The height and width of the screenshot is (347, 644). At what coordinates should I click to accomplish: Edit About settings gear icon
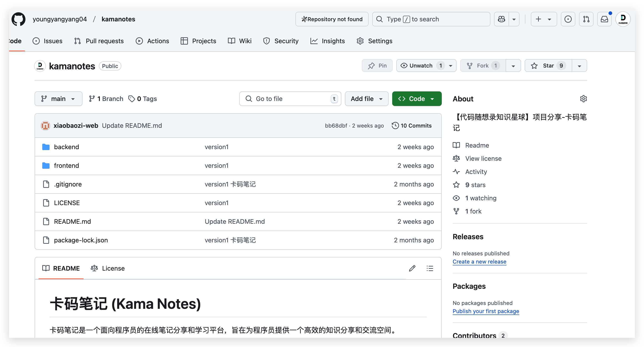click(583, 98)
